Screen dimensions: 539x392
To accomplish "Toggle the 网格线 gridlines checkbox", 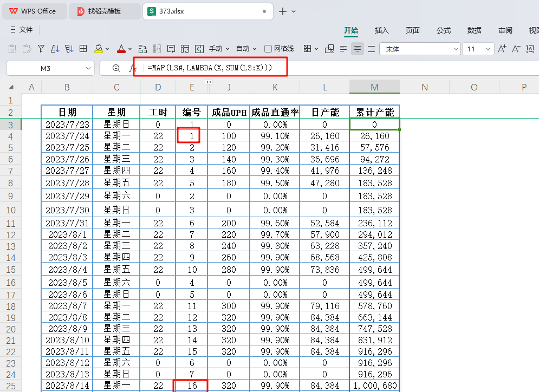I will click(268, 49).
